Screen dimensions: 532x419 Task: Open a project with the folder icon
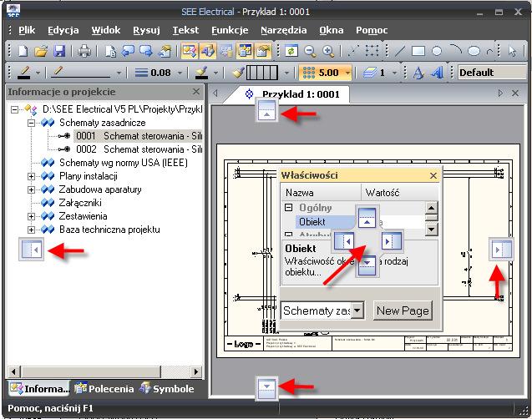[x=41, y=51]
